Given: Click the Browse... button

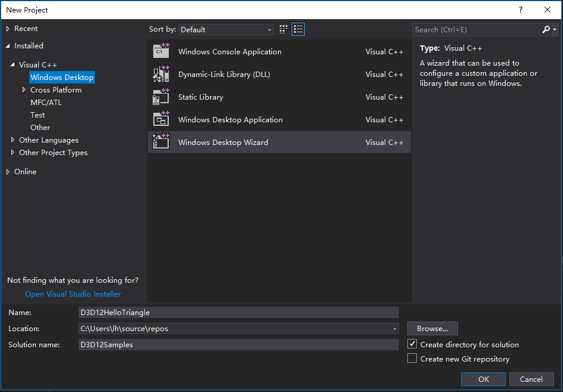Looking at the screenshot, I should pyautogui.click(x=432, y=329).
